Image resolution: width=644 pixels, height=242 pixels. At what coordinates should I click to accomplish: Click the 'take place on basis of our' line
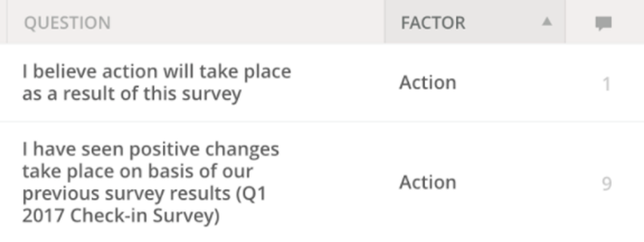(x=138, y=171)
